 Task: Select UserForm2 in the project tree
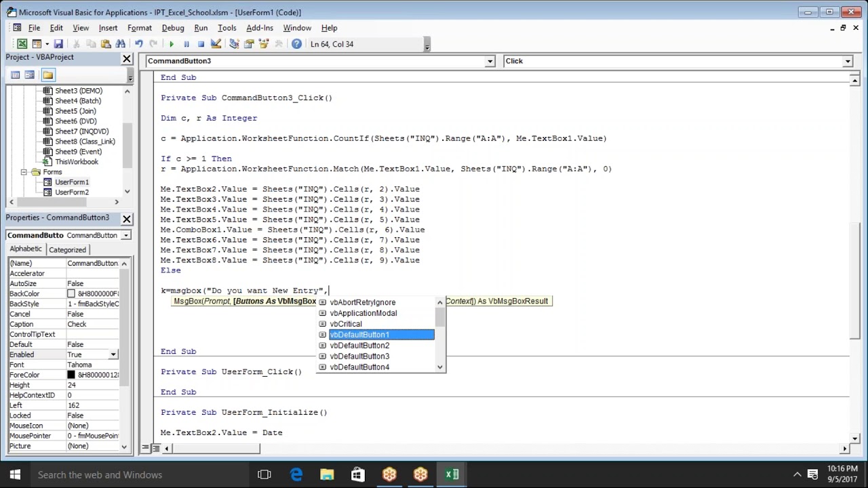[x=71, y=192]
